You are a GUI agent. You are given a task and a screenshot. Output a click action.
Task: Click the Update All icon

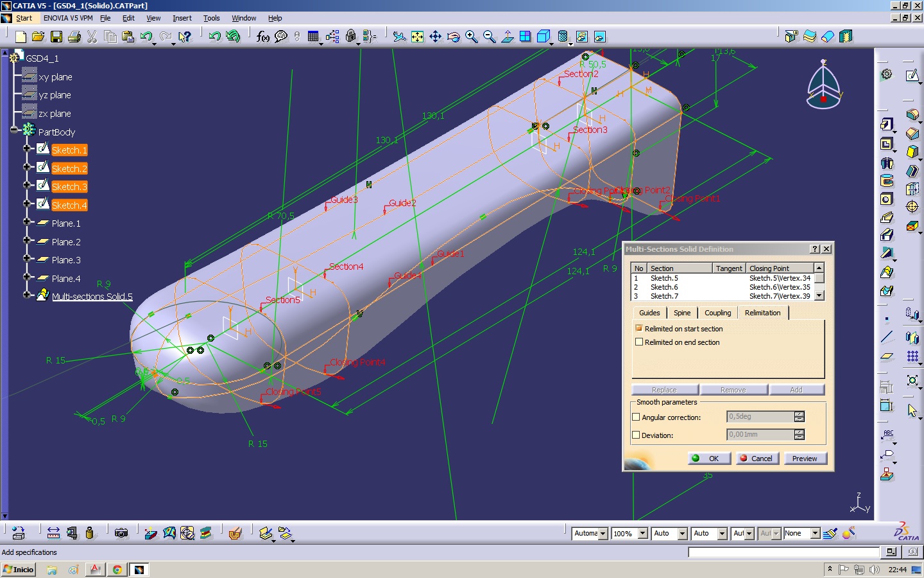point(233,37)
